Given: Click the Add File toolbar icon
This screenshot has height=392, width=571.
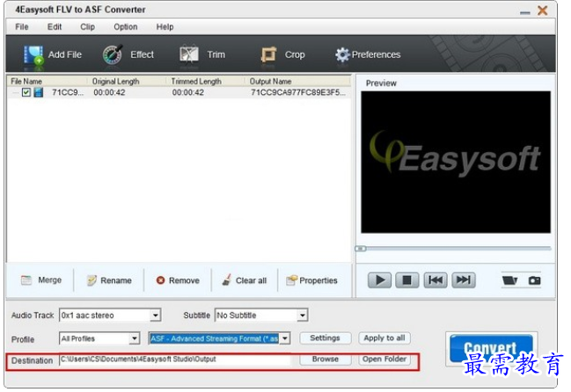Looking at the screenshot, I should (33, 54).
